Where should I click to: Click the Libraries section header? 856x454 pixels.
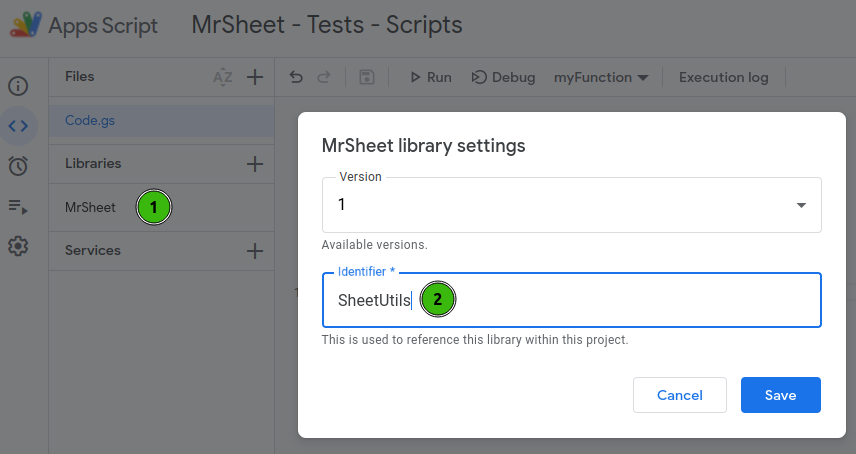tap(93, 163)
